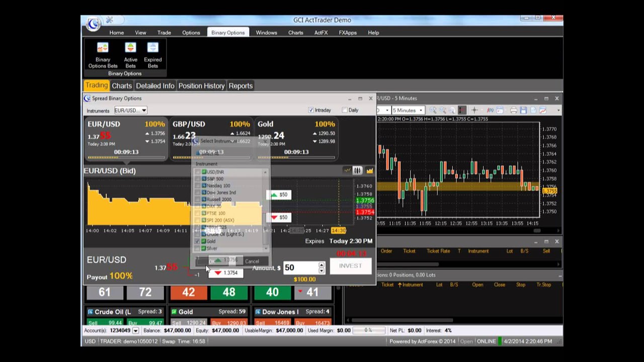
Task: Click the 14:30 expiry time marker
Action: [x=338, y=230]
